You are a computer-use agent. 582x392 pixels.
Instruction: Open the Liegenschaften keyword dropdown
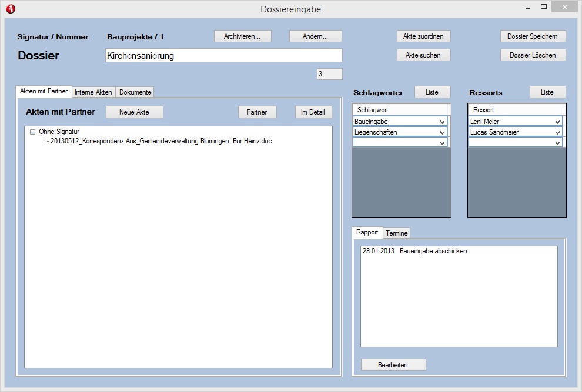point(442,132)
